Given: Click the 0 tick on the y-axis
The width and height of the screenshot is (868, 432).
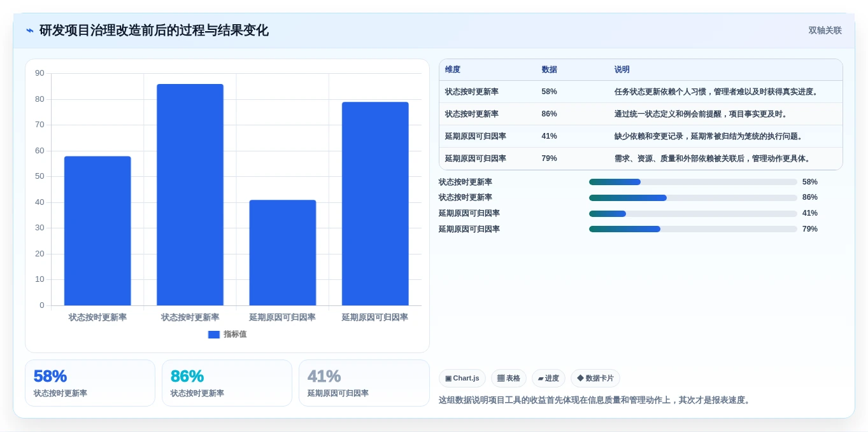Looking at the screenshot, I should pos(42,305).
